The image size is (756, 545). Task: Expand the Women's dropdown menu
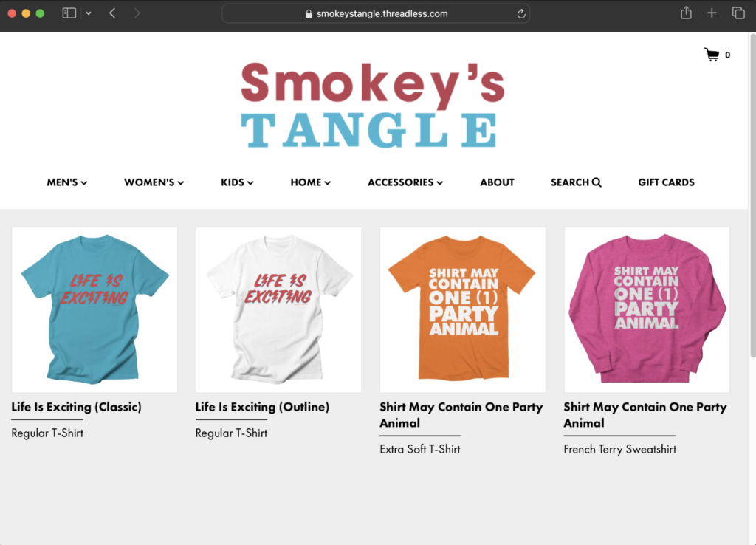[154, 182]
